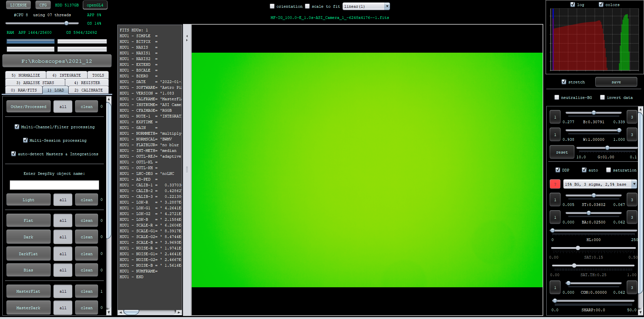Enable the neutralize-BG checkbox
The width and height of the screenshot is (644, 319).
tap(557, 98)
